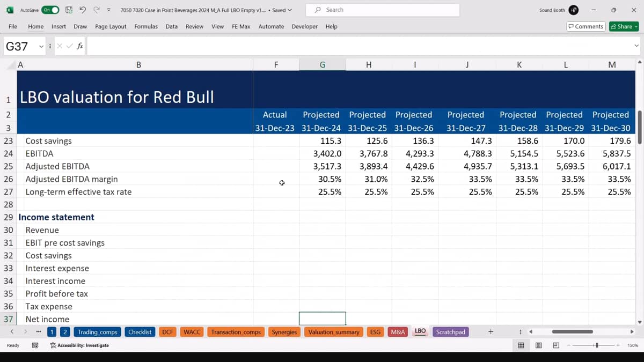This screenshot has width=644, height=362.
Task: Click the green Share button
Action: click(x=624, y=26)
